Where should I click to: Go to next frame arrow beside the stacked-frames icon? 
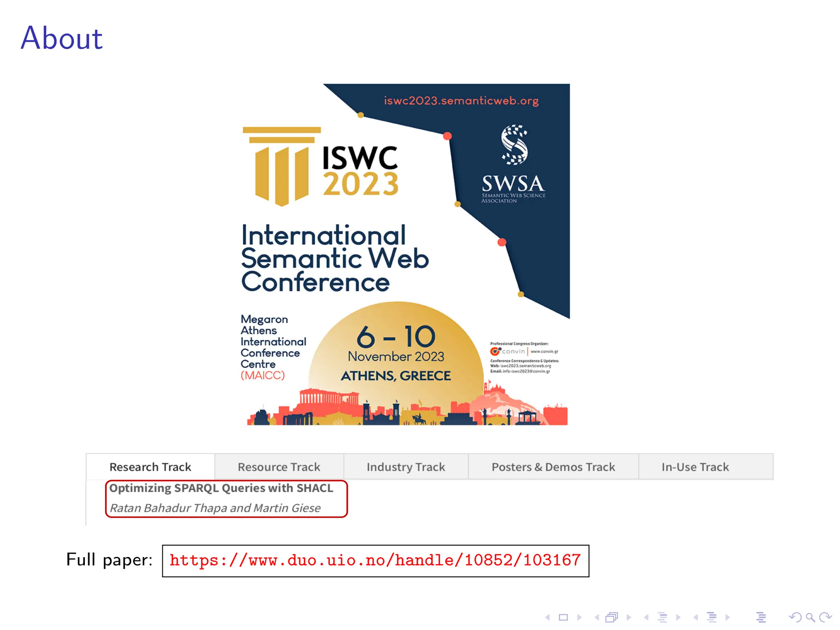point(629,617)
